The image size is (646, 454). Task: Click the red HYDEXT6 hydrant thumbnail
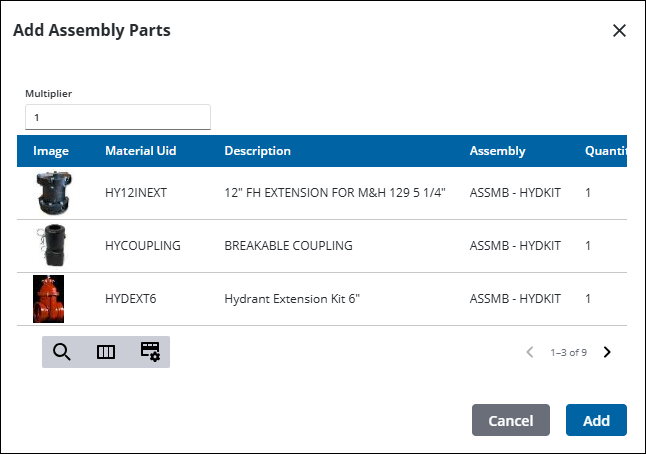coord(49,298)
